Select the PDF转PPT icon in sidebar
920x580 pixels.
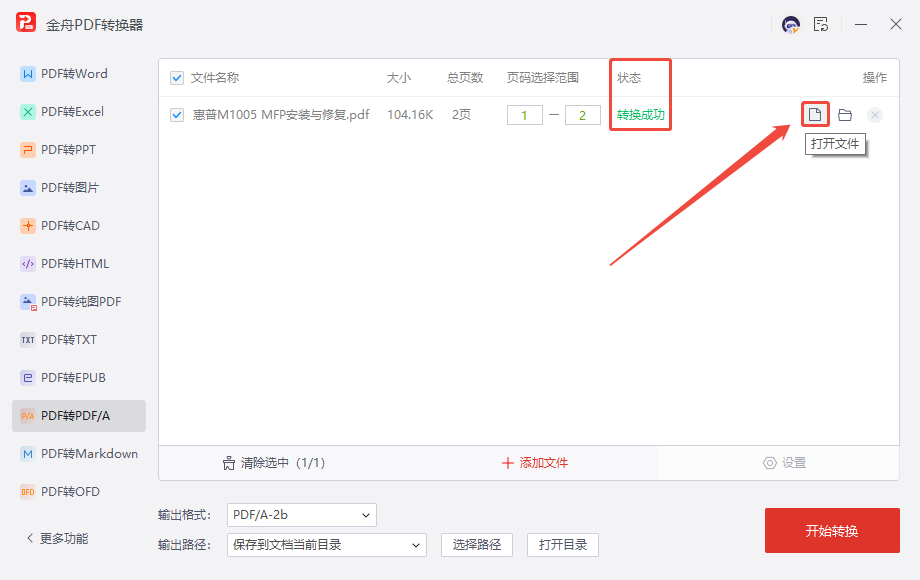(28, 150)
